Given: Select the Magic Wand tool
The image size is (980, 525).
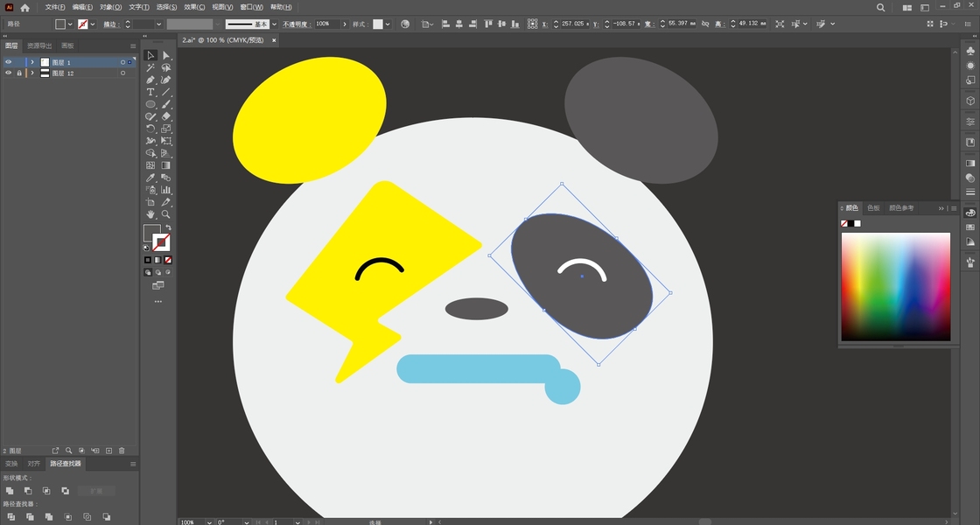Looking at the screenshot, I should click(x=150, y=67).
